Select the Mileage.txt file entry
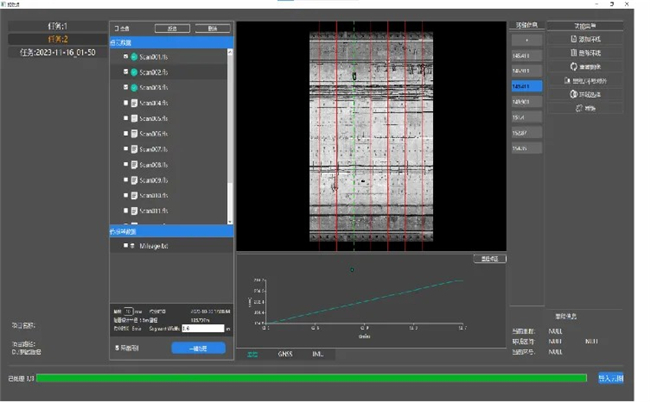The image size is (650, 402). (154, 245)
